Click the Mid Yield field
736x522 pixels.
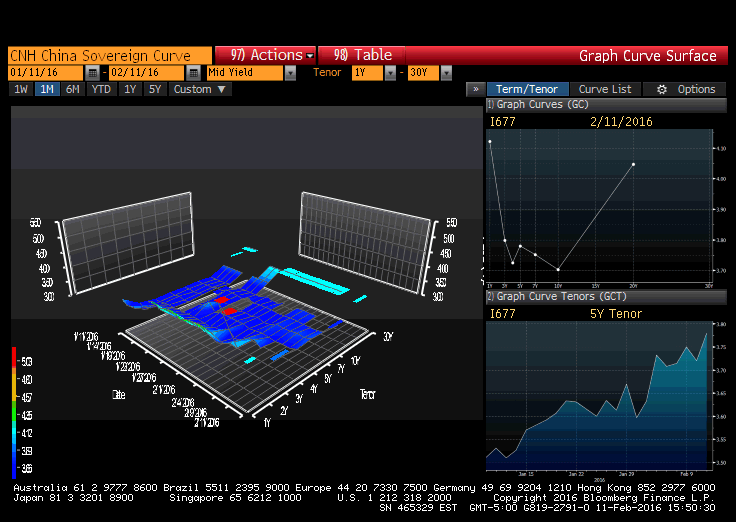click(245, 73)
